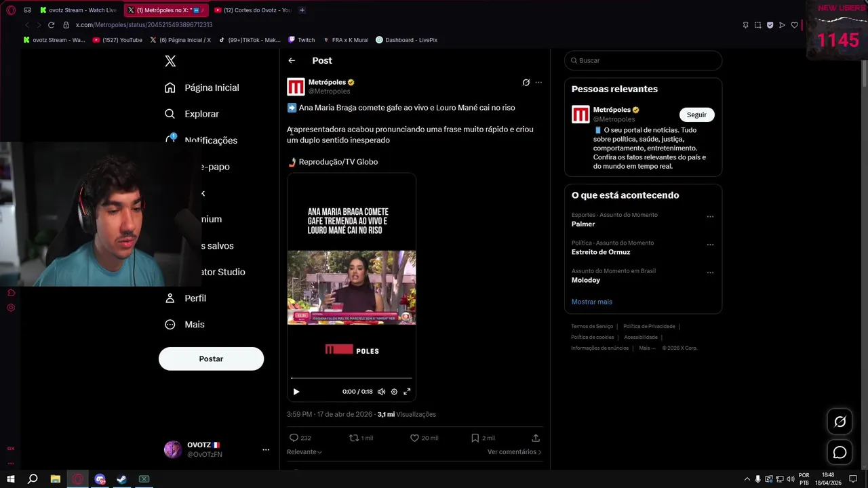The width and height of the screenshot is (868, 488).
Task: Click the @Metropoles handle on the post
Action: click(x=330, y=91)
